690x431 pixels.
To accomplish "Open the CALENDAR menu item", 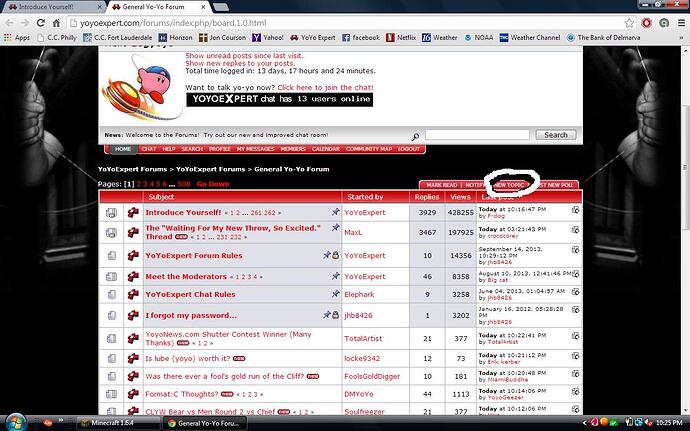I will 326,149.
